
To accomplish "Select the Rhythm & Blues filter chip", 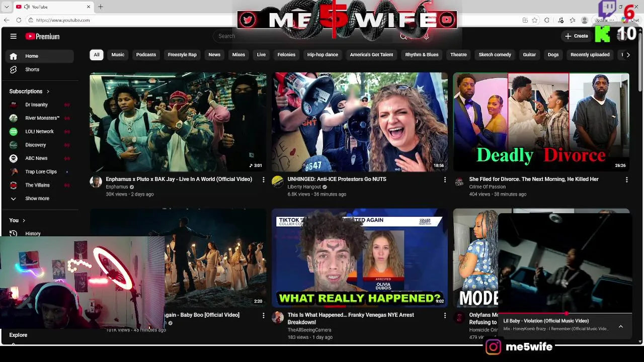I will 422,55.
